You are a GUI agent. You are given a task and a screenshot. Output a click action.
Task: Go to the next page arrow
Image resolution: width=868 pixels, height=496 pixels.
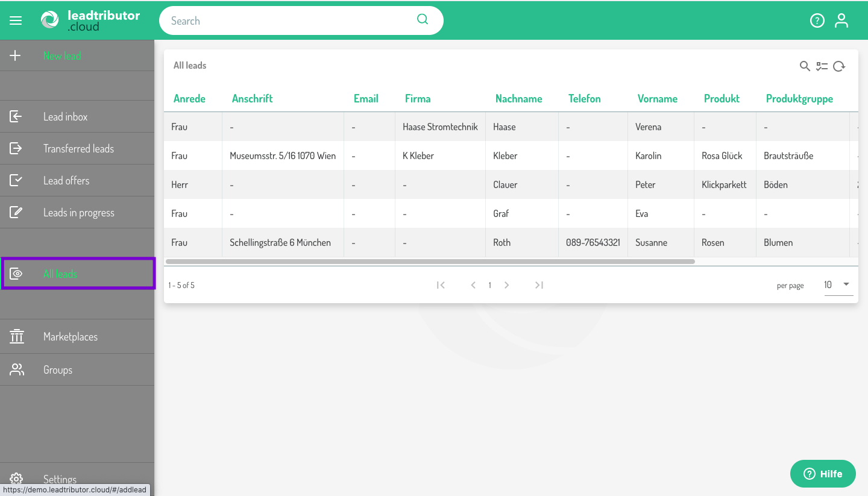click(x=507, y=285)
